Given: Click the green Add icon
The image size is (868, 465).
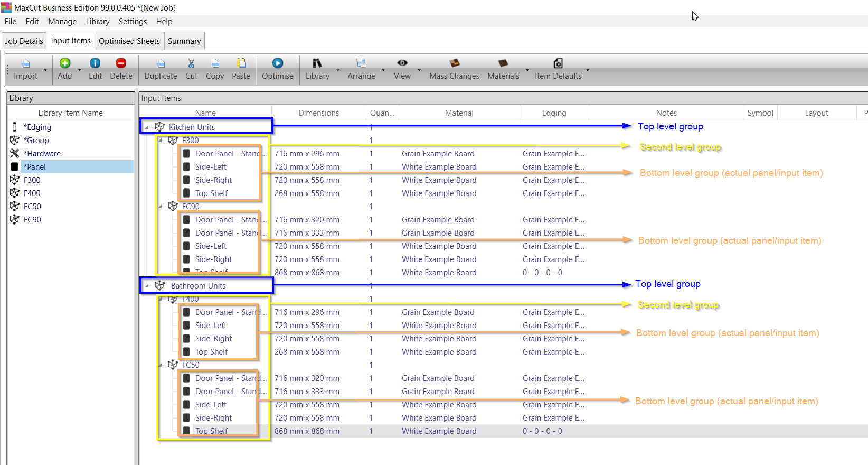Looking at the screenshot, I should tap(65, 63).
